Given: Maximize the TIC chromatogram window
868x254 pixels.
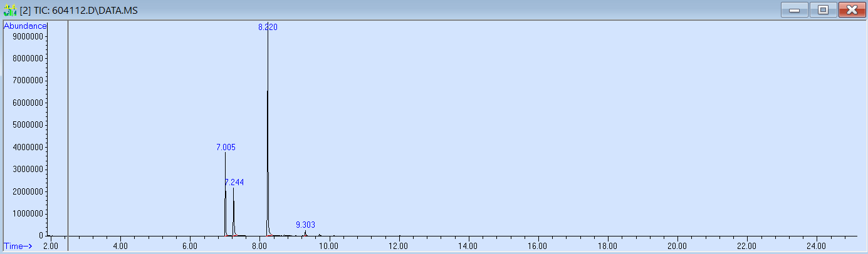Looking at the screenshot, I should [823, 10].
